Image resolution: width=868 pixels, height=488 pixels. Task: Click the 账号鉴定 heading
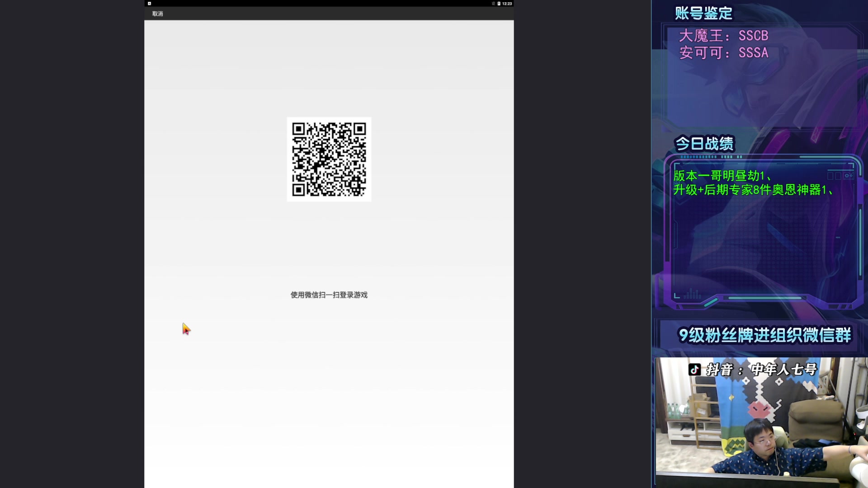tap(703, 13)
